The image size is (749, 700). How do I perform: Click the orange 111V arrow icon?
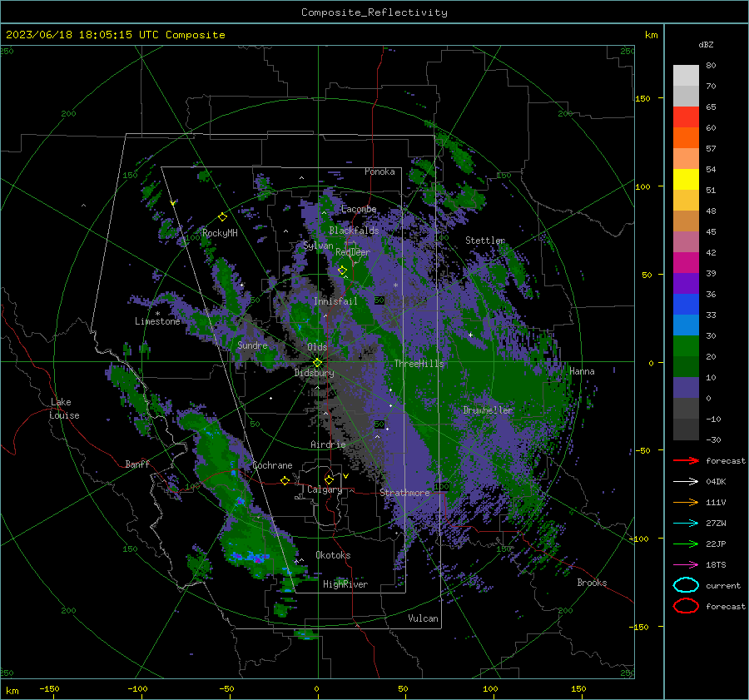[x=686, y=502]
